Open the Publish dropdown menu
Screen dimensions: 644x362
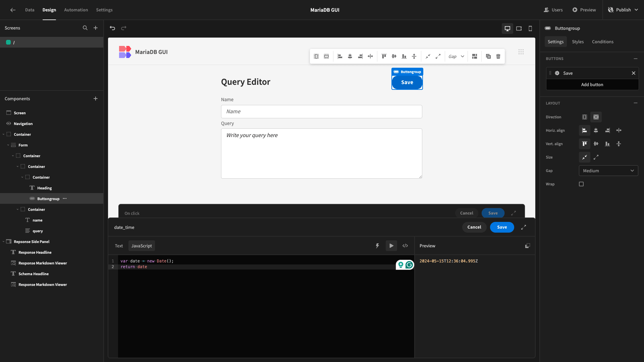point(623,10)
